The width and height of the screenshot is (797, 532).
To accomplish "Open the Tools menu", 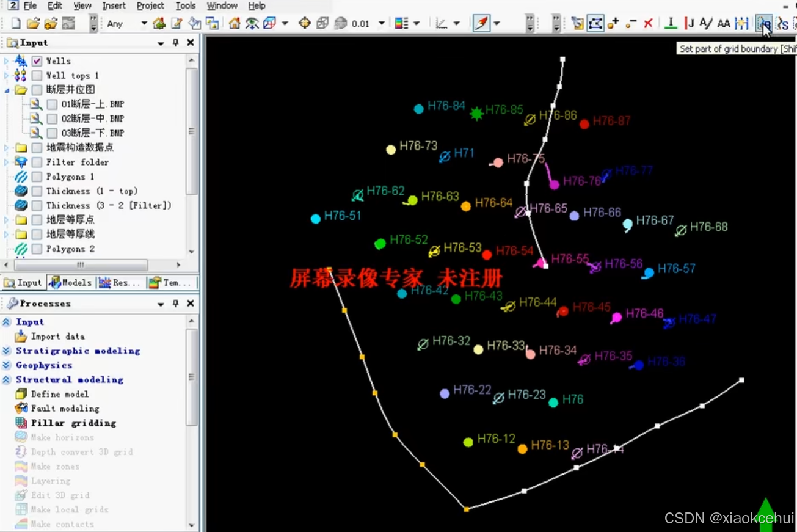I will point(186,5).
